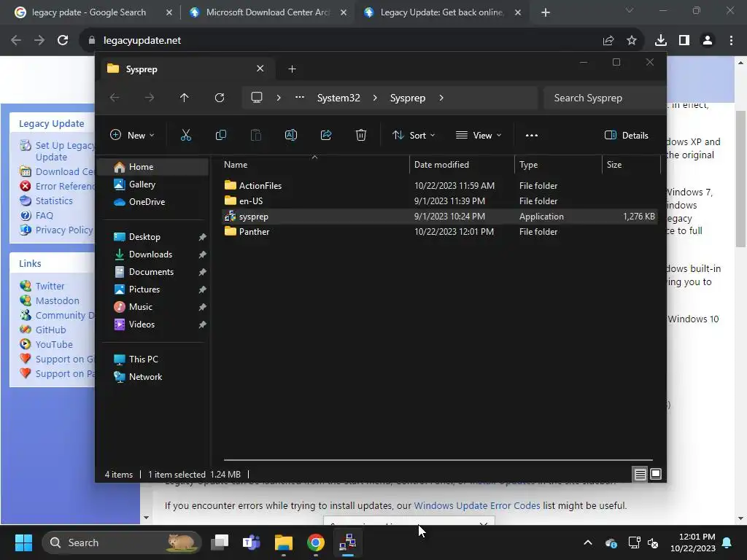Click the Windows taskbar Search box
The image size is (747, 560).
pos(122,542)
